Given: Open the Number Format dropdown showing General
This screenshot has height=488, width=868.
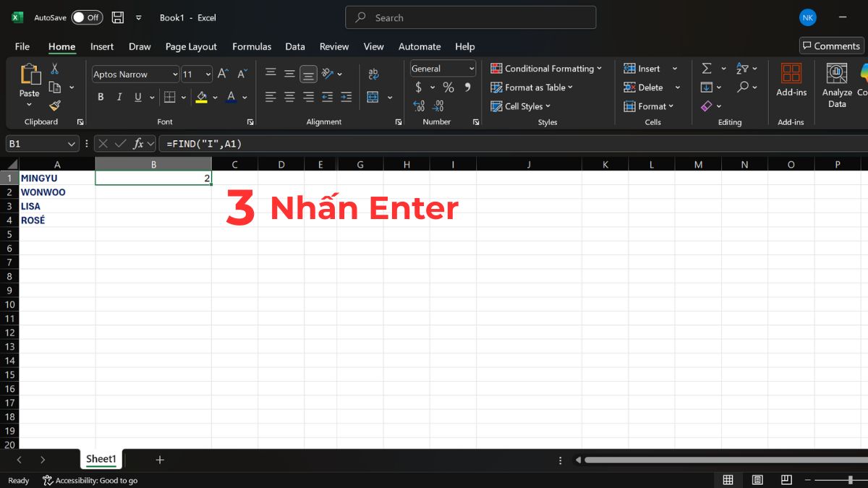Looking at the screenshot, I should [x=442, y=68].
